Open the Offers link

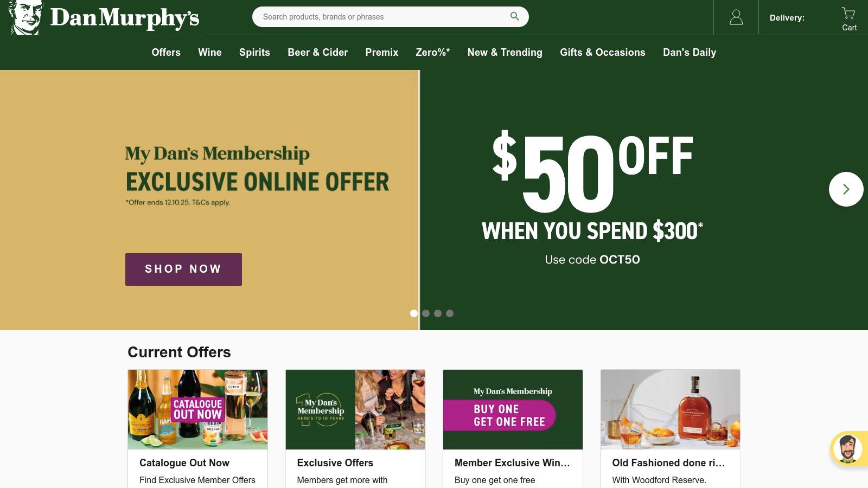166,53
